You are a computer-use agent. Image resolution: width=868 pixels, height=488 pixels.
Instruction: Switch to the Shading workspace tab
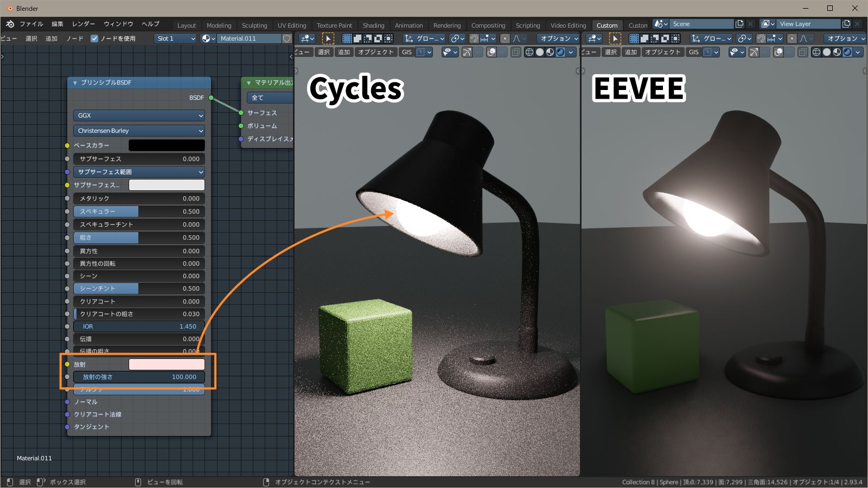click(x=373, y=25)
